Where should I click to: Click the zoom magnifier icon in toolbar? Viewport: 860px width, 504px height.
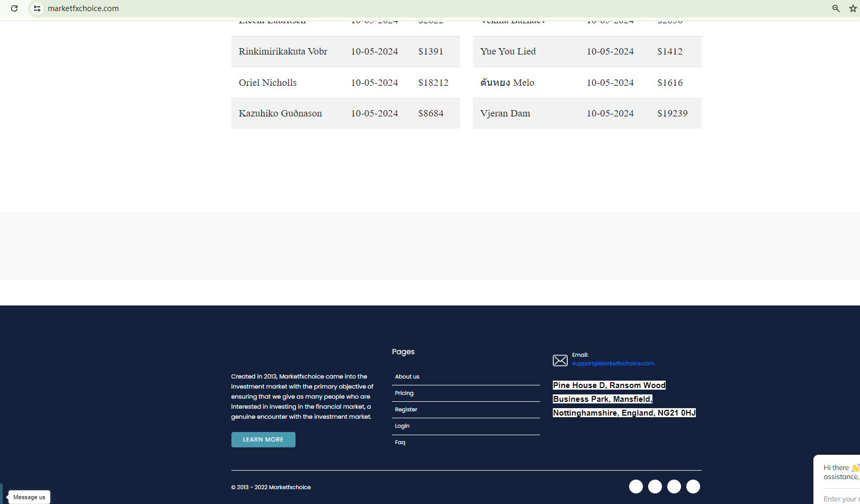[x=836, y=8]
